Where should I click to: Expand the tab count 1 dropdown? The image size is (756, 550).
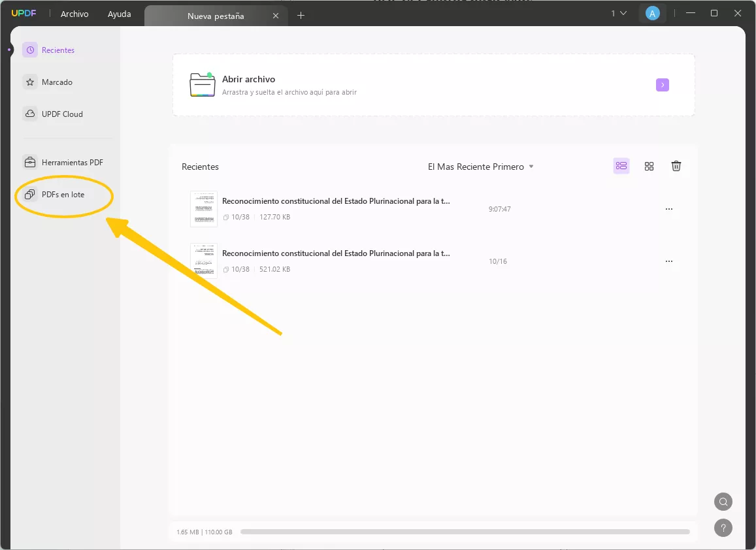tap(619, 14)
